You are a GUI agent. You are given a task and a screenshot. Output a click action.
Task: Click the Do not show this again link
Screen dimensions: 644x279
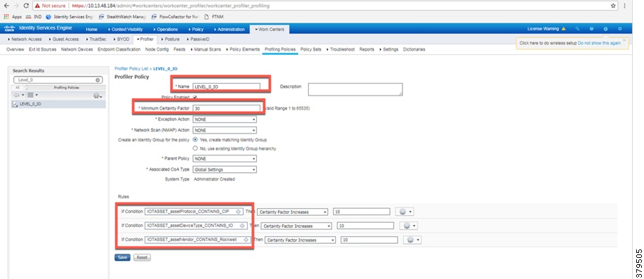pos(599,43)
